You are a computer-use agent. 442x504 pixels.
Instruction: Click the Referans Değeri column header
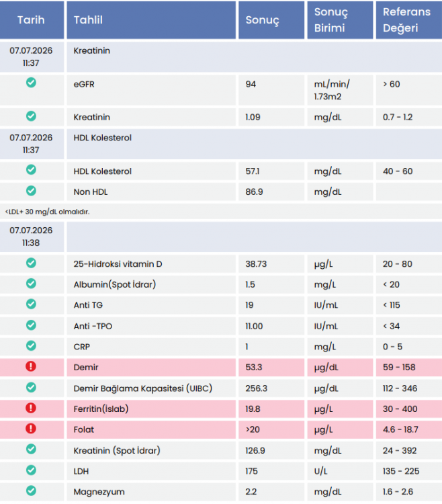pos(409,20)
